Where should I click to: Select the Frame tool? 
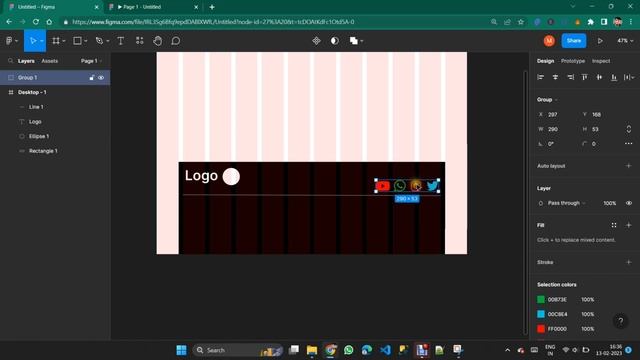tap(56, 41)
